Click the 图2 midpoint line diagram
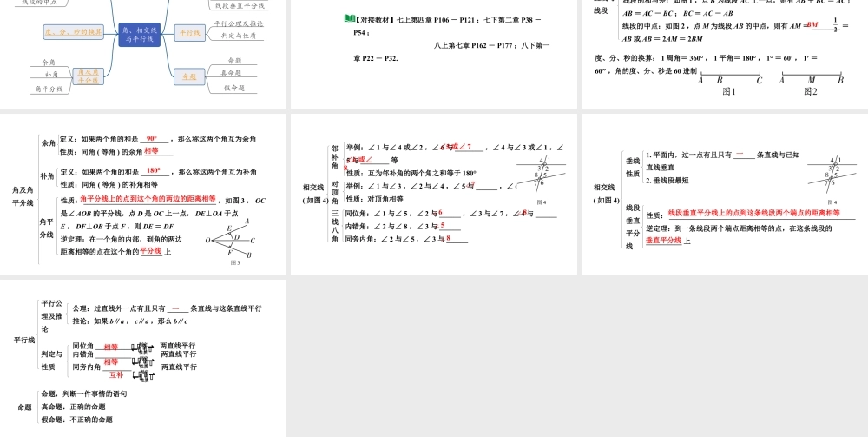868x437 pixels. pos(811,82)
